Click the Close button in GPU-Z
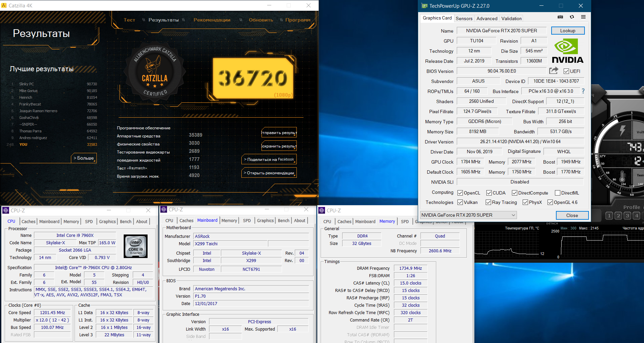Image resolution: width=644 pixels, height=343 pixels. [572, 215]
